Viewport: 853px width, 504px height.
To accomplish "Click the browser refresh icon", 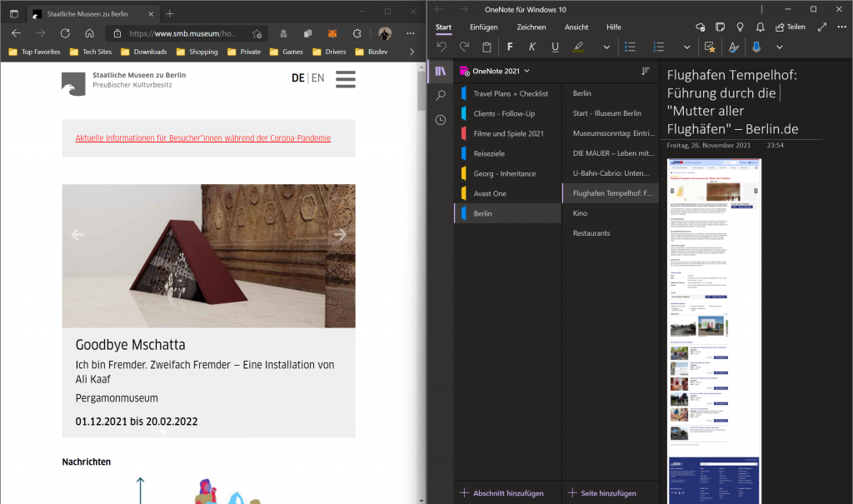I will (65, 34).
